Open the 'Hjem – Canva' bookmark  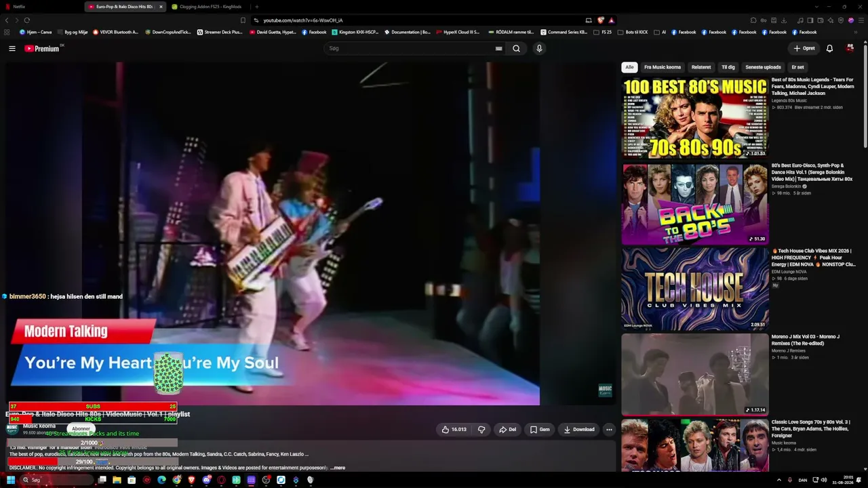coord(36,32)
